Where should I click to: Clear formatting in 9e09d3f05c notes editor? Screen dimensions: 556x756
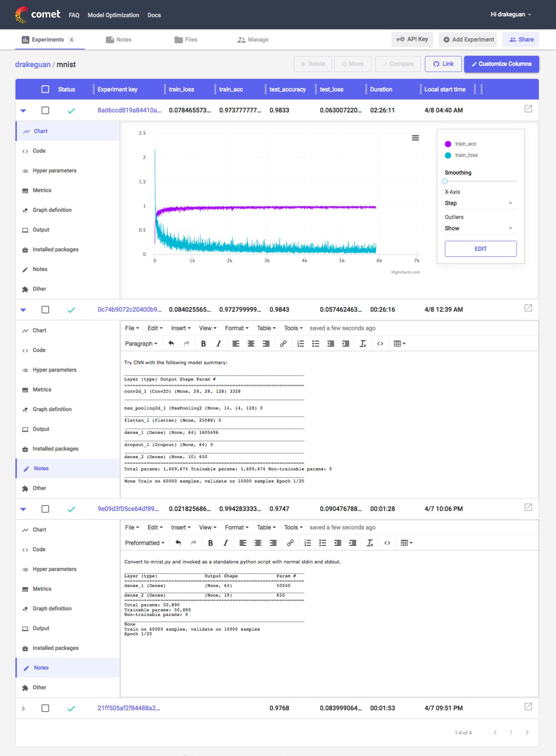(370, 543)
